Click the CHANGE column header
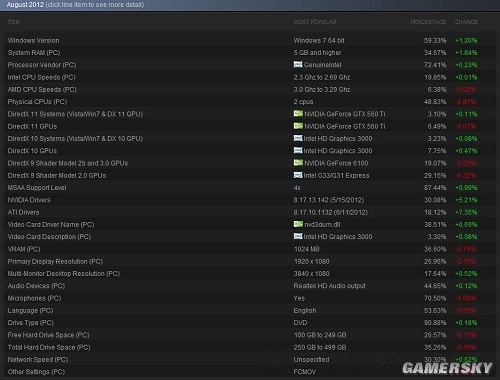 [x=466, y=22]
